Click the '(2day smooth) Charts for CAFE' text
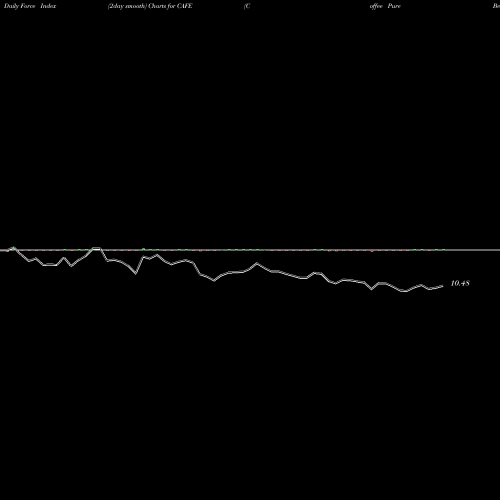The width and height of the screenshot is (500, 500). pyautogui.click(x=150, y=6)
